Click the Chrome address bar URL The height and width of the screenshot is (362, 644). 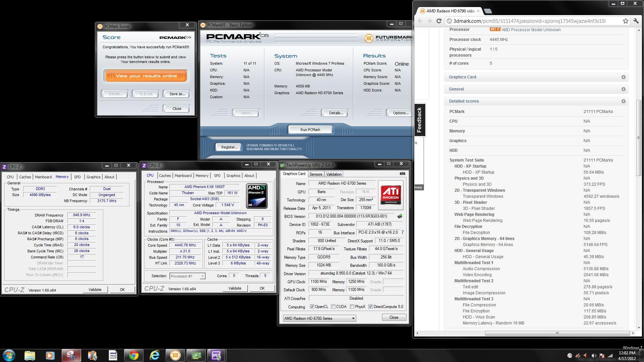(x=529, y=21)
